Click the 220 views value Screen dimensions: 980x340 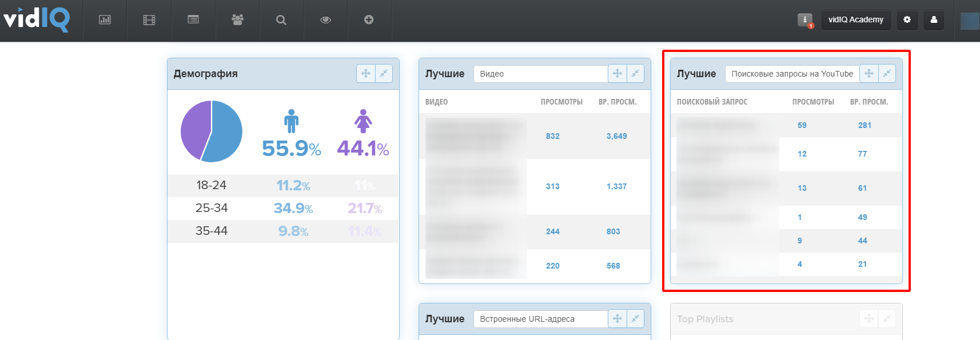553,266
